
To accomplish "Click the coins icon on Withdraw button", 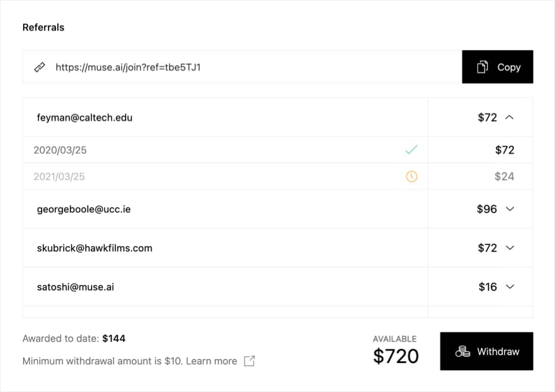I will point(462,351).
